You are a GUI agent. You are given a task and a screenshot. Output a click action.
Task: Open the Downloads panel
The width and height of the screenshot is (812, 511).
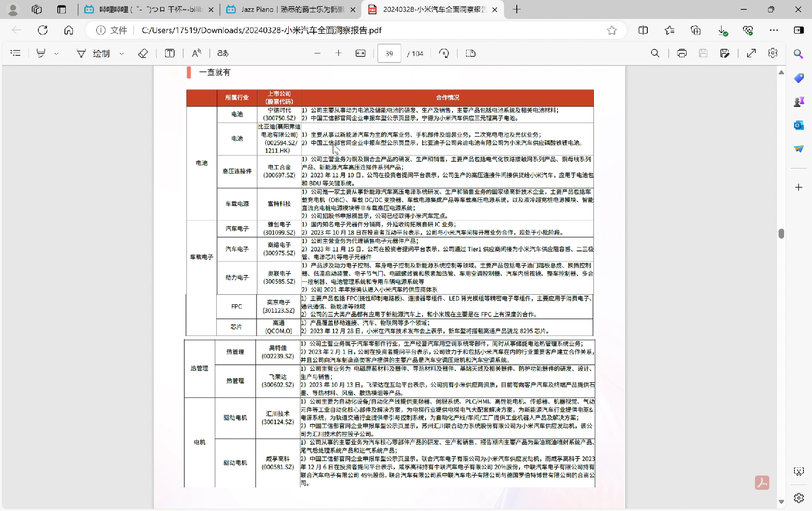pos(722,30)
